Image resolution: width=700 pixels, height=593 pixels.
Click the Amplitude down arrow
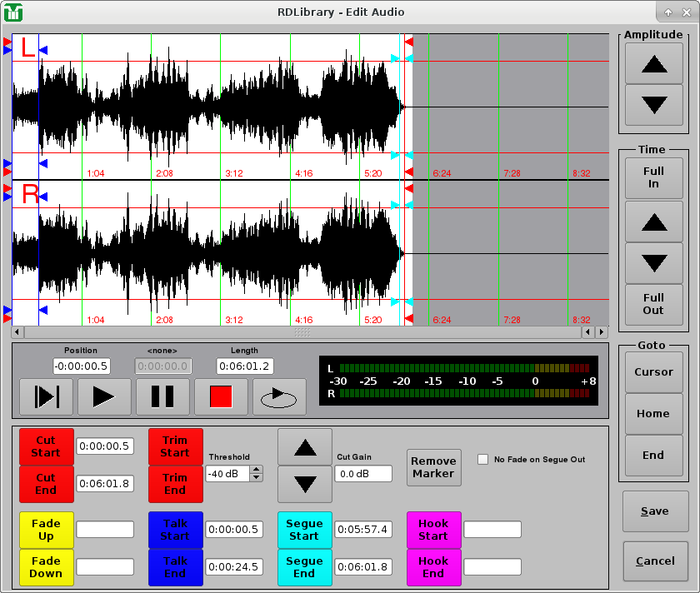pos(653,103)
